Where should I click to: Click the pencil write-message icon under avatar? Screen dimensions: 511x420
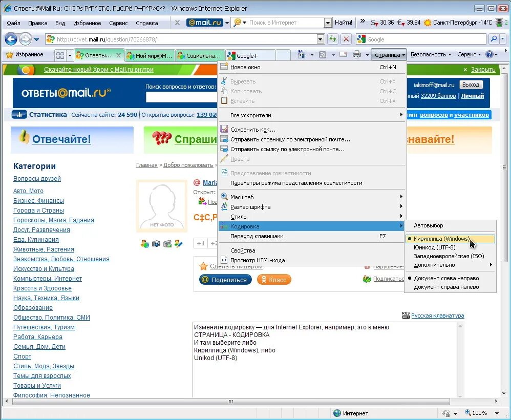(179, 244)
